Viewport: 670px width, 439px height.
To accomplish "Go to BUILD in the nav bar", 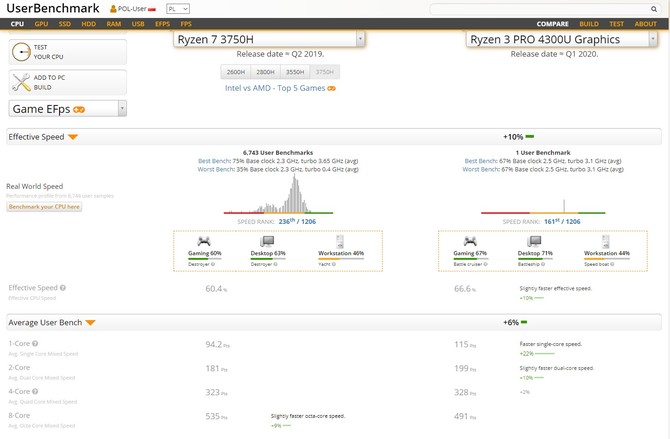I will (589, 24).
